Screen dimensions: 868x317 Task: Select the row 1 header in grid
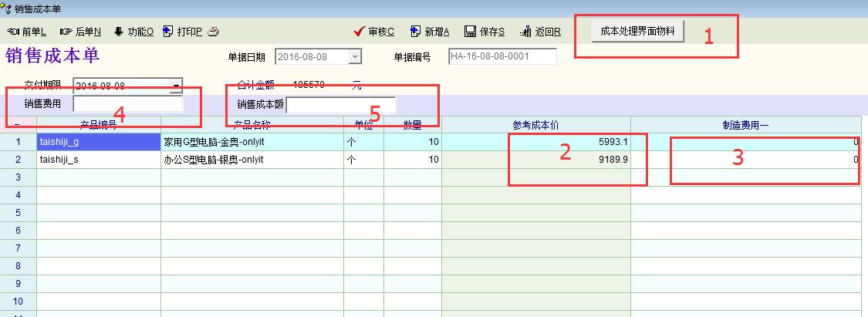(18, 142)
